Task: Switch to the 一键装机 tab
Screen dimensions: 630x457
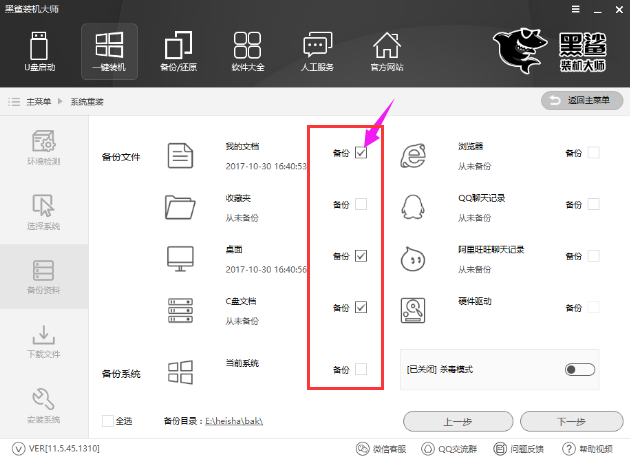Action: [109, 52]
